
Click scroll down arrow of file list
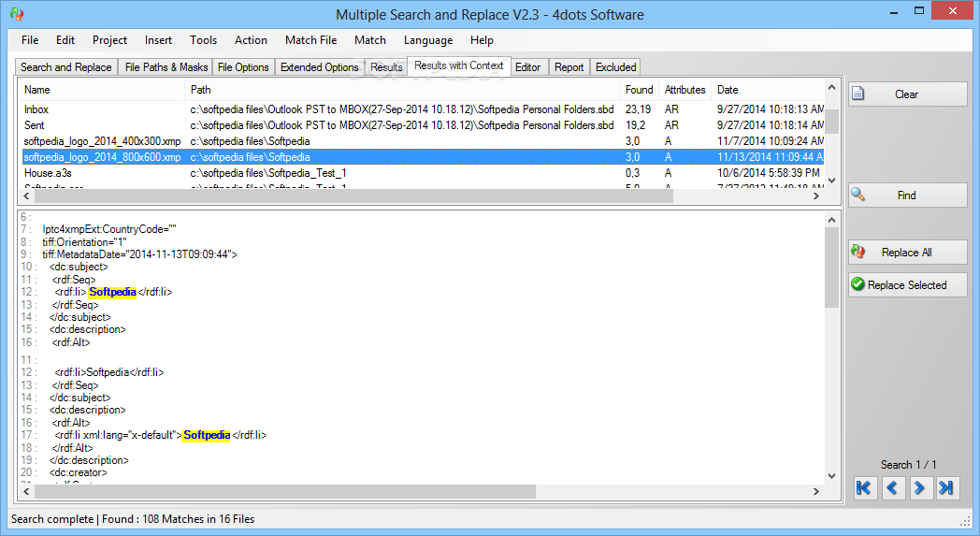click(832, 181)
